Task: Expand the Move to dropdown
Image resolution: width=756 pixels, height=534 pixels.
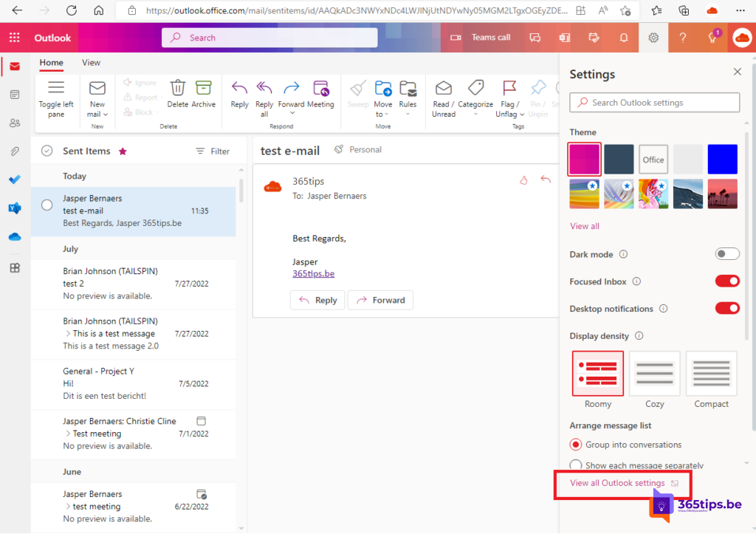Action: point(383,114)
